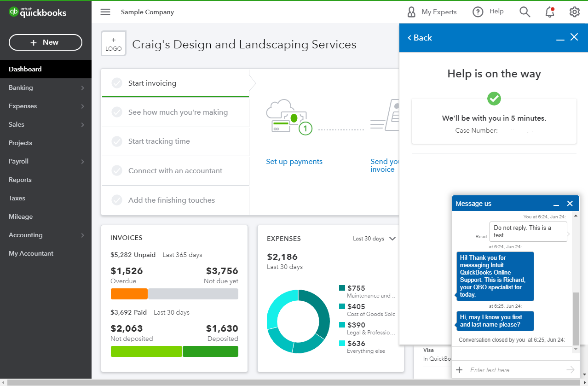Click the QuickBooks logo

[x=38, y=12]
